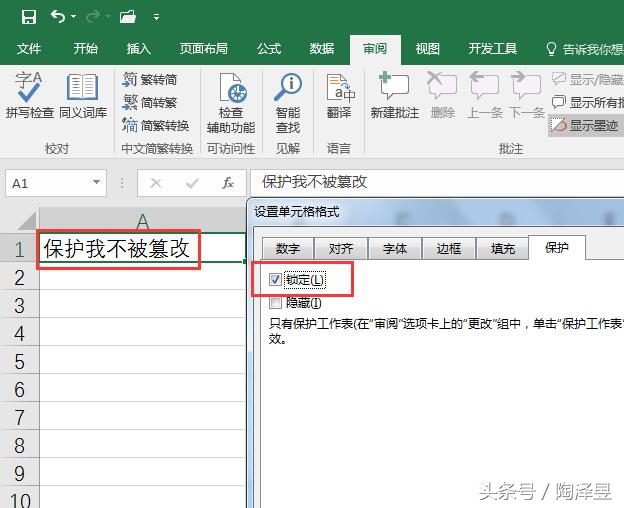The image size is (624, 508).
Task: Open the 同义词库 thesaurus
Action: [83, 95]
